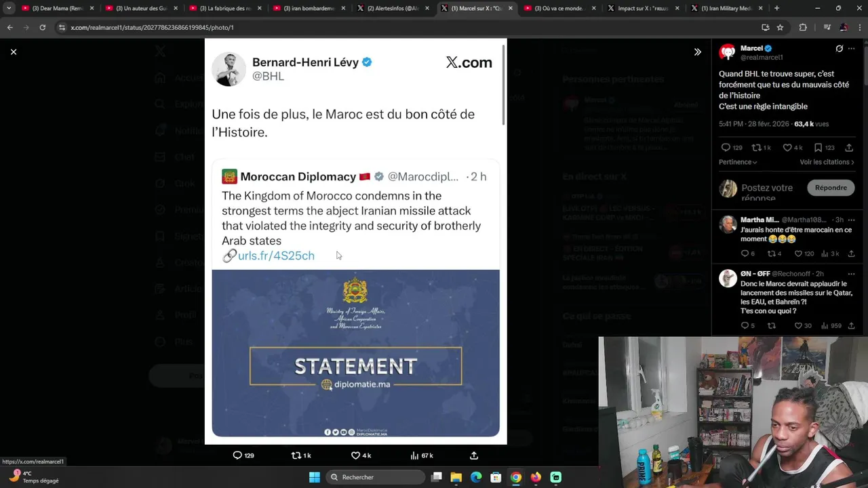Bookmark this page with star icon
Viewport: 868px width, 488px height.
tap(780, 27)
